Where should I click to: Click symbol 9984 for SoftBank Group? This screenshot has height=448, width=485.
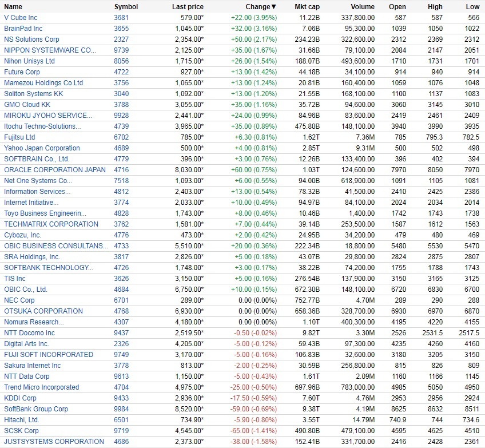click(x=121, y=409)
